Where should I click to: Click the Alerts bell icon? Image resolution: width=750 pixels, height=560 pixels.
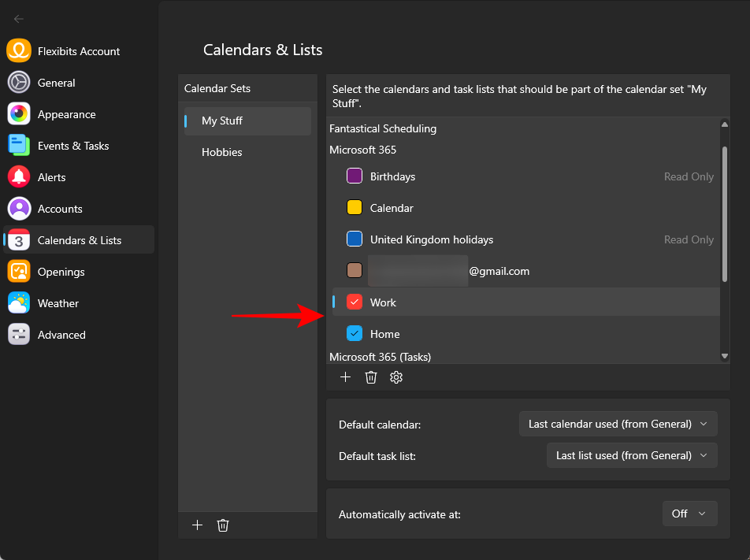click(19, 177)
